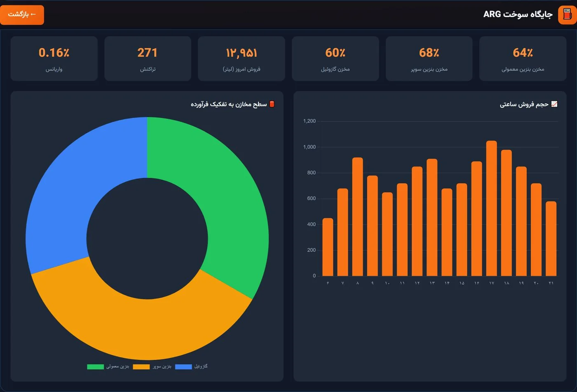Click the chart icon beside hourly sales title

(554, 104)
